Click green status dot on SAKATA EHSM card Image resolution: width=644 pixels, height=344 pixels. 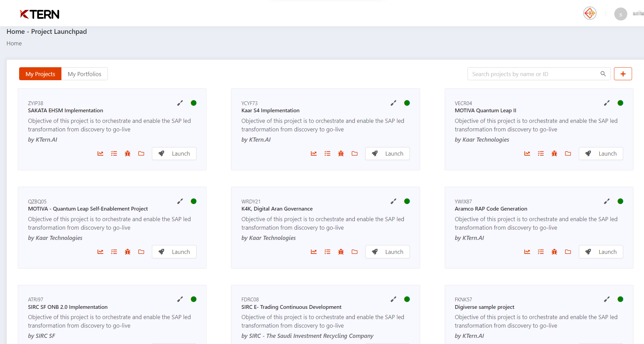point(194,103)
